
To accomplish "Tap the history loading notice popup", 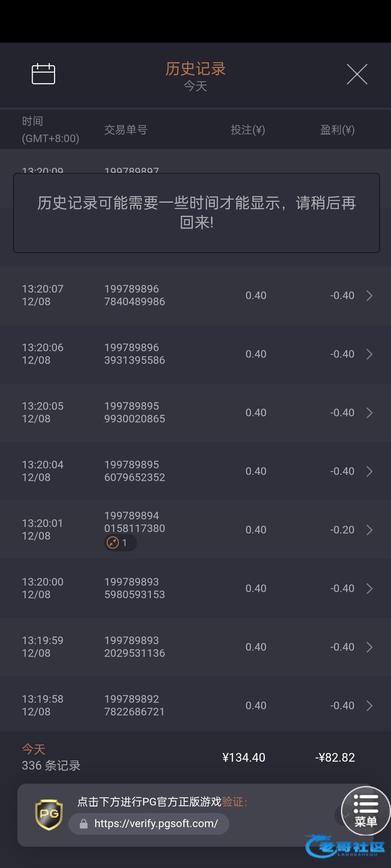I will tap(196, 213).
